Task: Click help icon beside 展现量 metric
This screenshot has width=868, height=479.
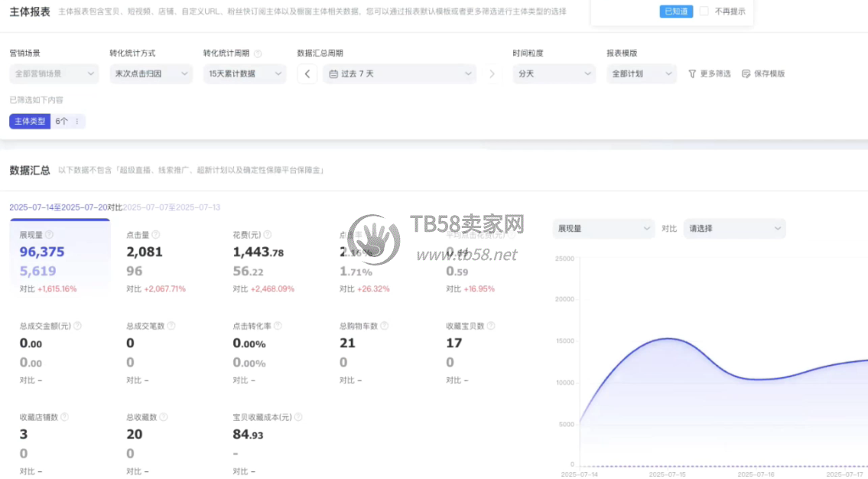Action: (x=49, y=235)
